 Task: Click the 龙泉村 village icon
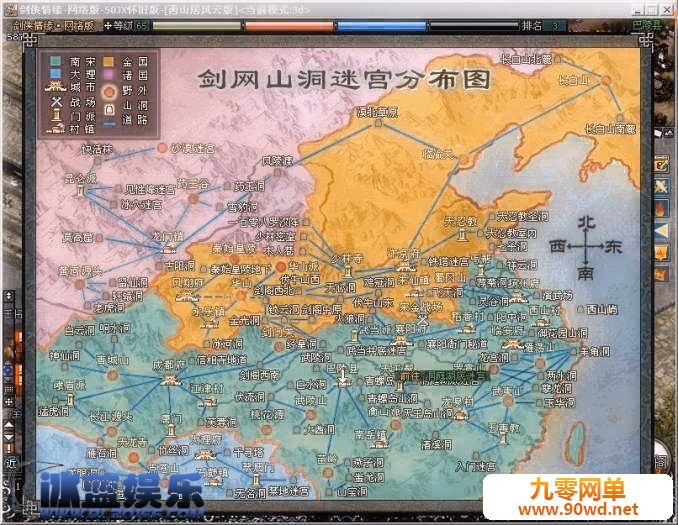coord(460,416)
